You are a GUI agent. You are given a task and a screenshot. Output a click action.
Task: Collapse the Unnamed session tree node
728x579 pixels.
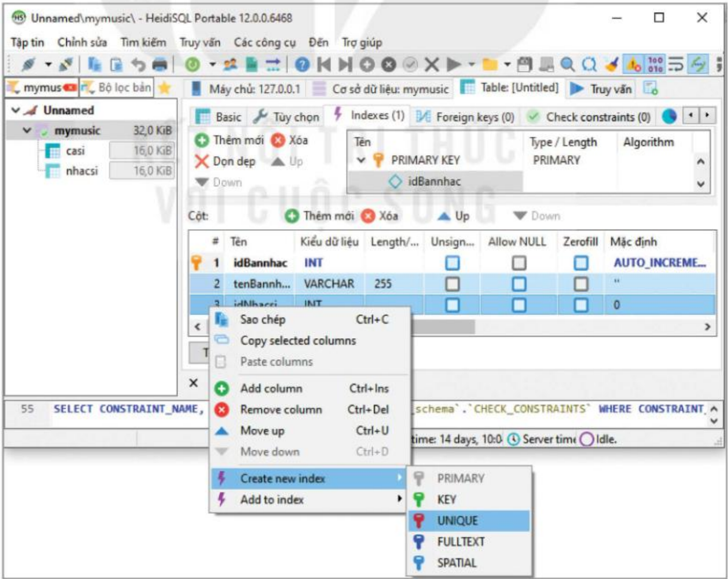(x=16, y=111)
